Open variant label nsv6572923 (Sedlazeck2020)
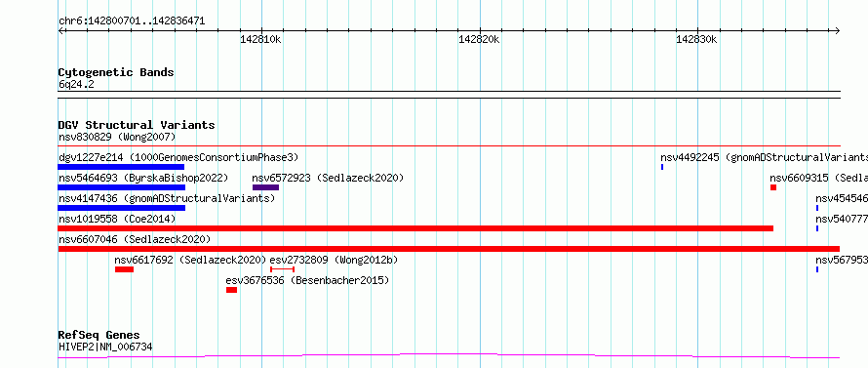 pos(328,178)
